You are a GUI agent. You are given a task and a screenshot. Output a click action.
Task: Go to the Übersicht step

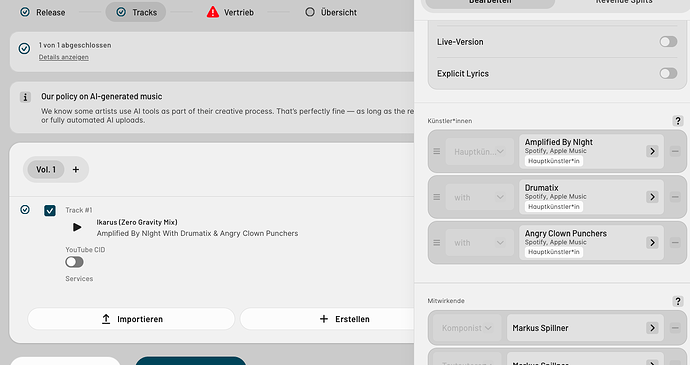click(331, 12)
